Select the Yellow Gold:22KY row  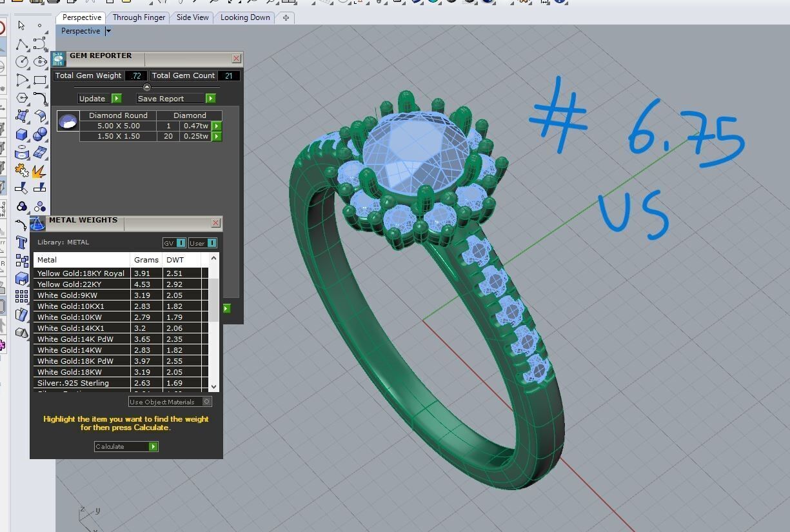(121, 284)
